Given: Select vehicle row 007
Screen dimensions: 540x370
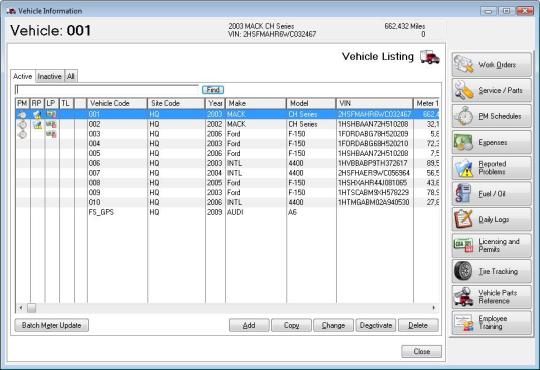Looking at the screenshot, I should (227, 173).
